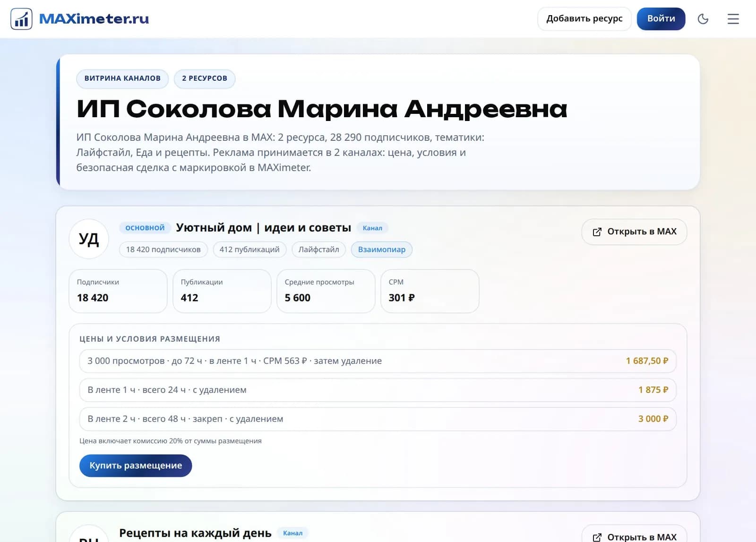Click the 412 публикаций chip
756x542 pixels.
(x=249, y=249)
